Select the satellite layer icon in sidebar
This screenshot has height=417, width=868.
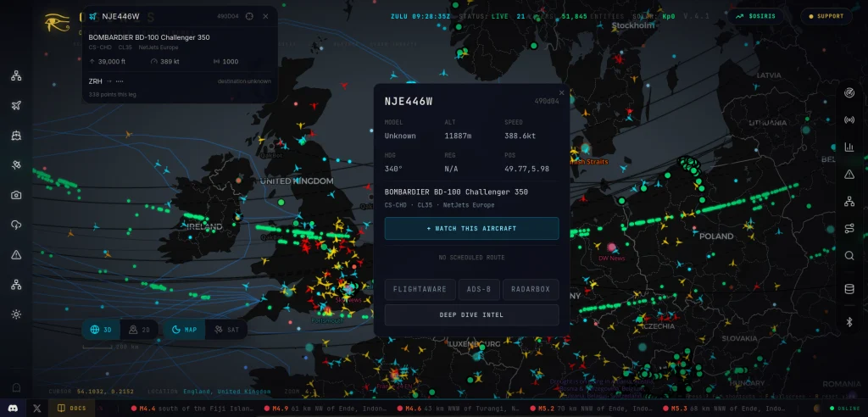(x=16, y=165)
